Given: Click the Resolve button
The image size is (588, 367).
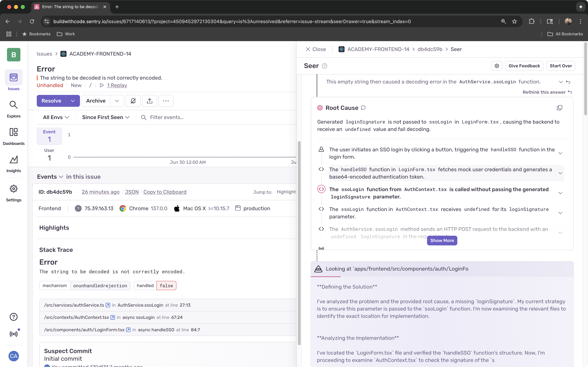Looking at the screenshot, I should click(x=51, y=101).
